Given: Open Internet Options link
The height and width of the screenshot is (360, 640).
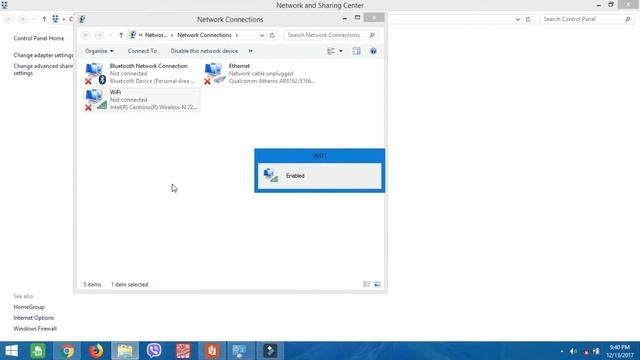Looking at the screenshot, I should [33, 318].
